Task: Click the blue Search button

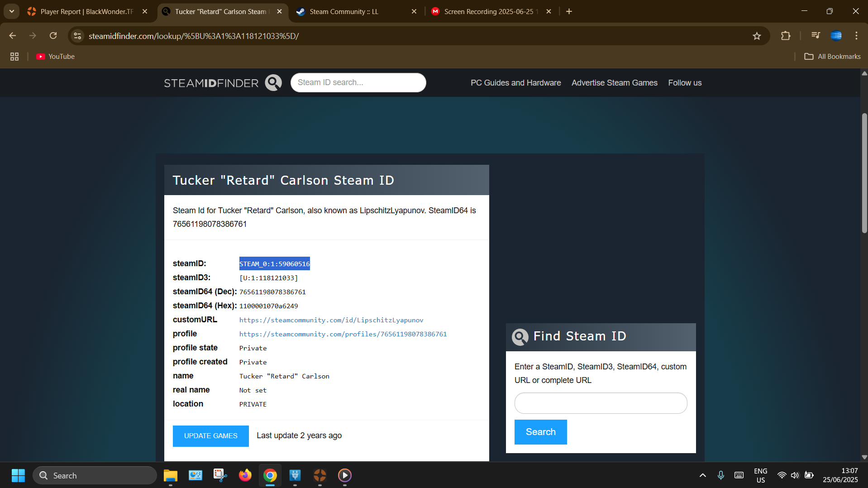Action: [x=540, y=432]
